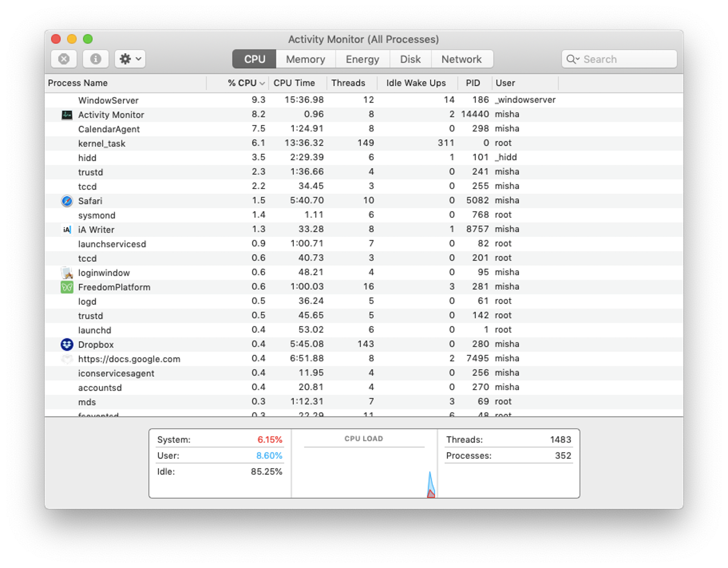Click the FreedomPlatform butterfly icon
728x568 pixels.
[67, 287]
